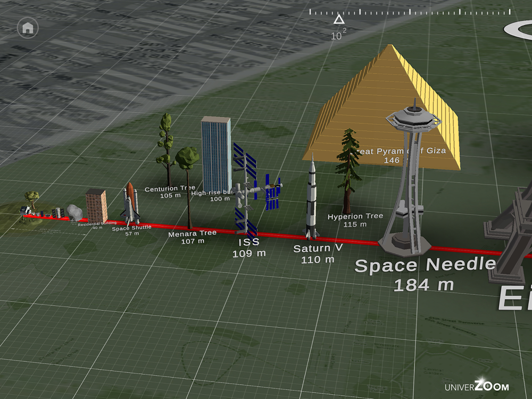Select the blue High-rise building model

point(217,155)
